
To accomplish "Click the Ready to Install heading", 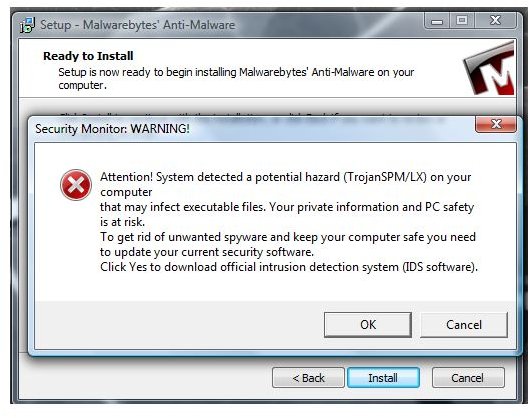I will click(x=88, y=56).
